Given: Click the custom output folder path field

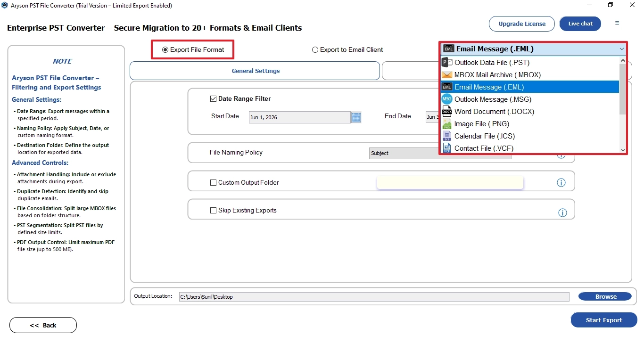Looking at the screenshot, I should [450, 182].
